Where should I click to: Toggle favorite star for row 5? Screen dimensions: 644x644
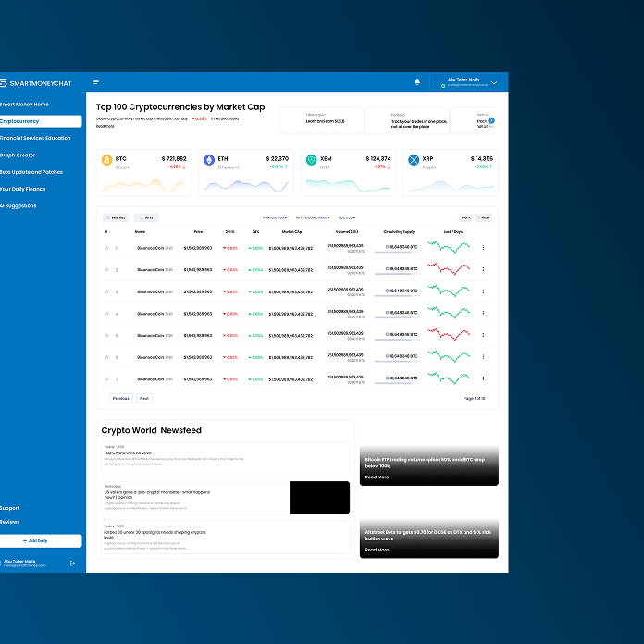click(x=106, y=335)
